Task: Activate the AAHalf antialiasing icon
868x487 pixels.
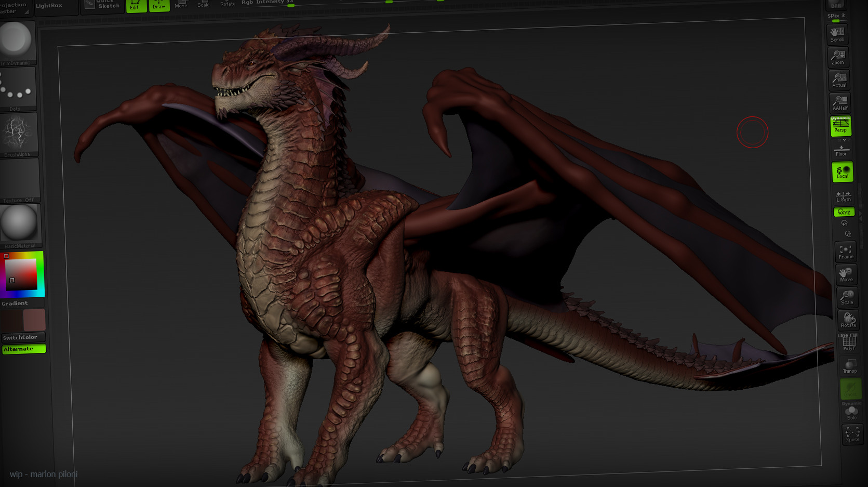Action: 840,102
